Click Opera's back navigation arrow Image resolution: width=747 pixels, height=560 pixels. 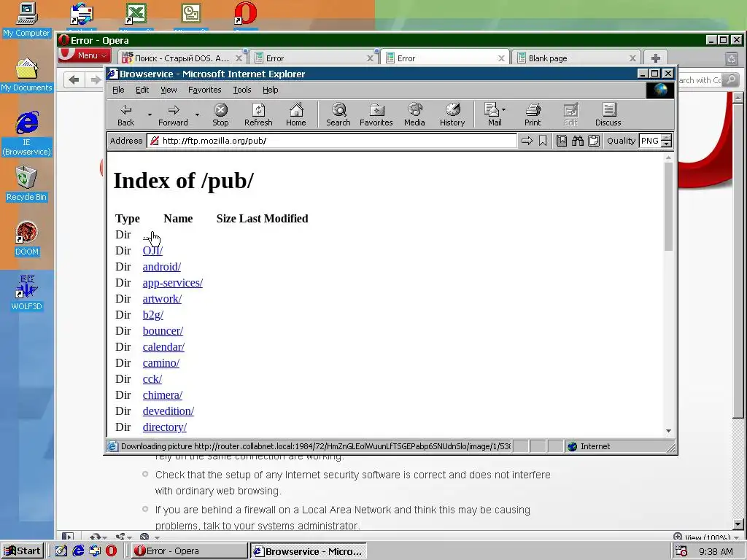[74, 79]
